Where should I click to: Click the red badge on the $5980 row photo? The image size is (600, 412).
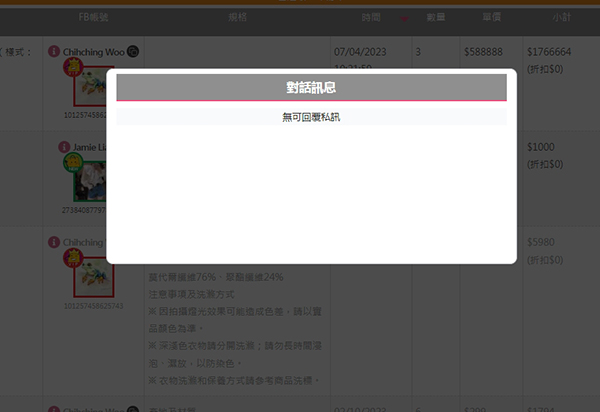[x=73, y=259]
